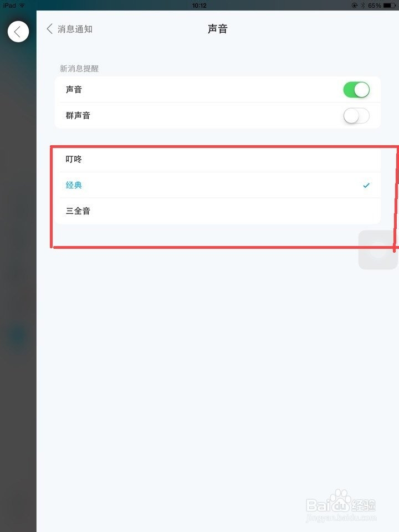Tap the round white back arrow button
The width and height of the screenshot is (399, 532).
[x=18, y=32]
